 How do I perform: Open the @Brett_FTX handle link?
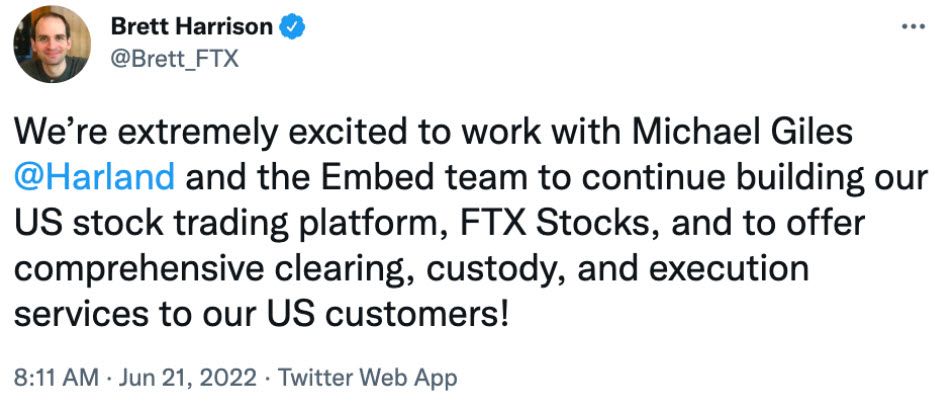(x=175, y=60)
